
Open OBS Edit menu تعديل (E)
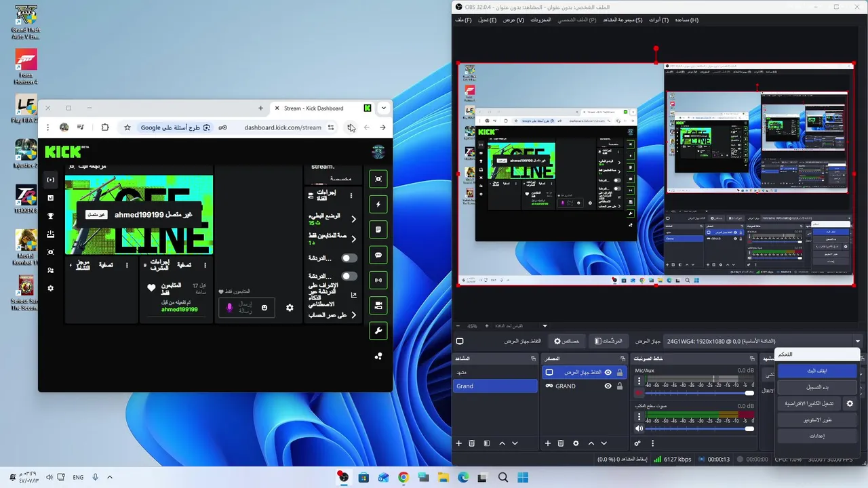pyautogui.click(x=487, y=20)
